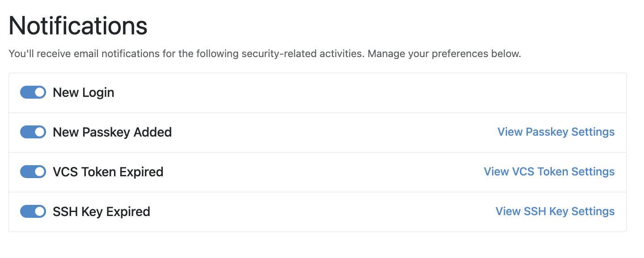Click the VCS Token Expired label
The width and height of the screenshot is (644, 258).
(x=108, y=171)
